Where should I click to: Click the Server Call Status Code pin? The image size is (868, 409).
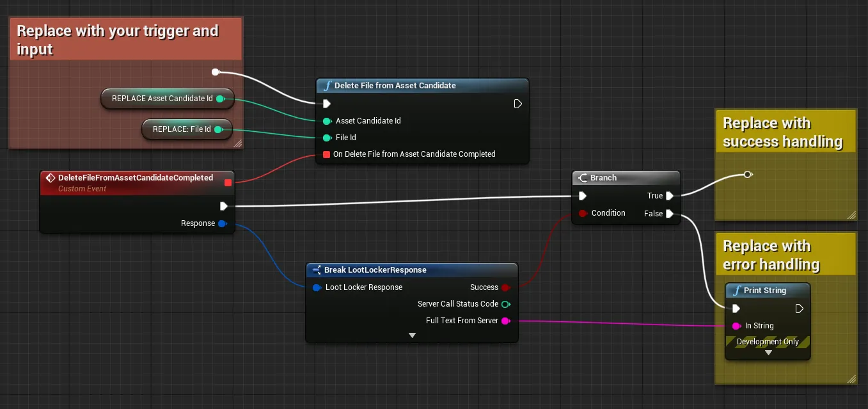pos(505,304)
